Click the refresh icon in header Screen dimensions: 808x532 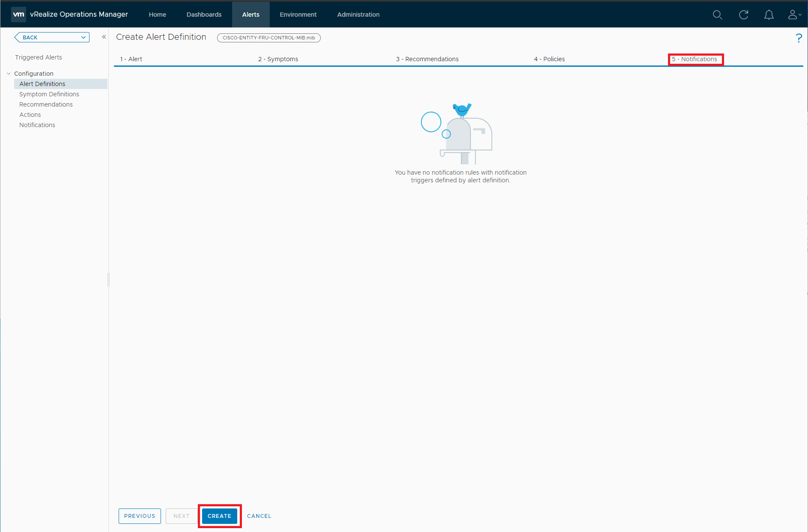[743, 15]
